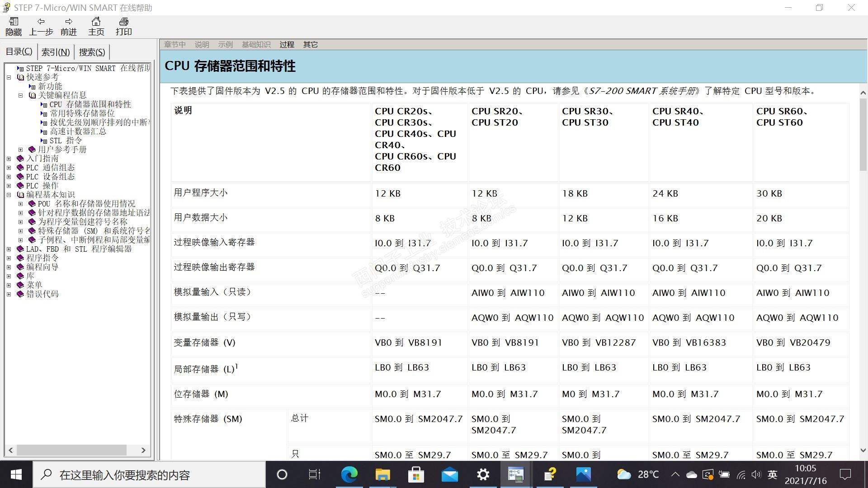868x488 pixels.
Task: Expand the 用户参考手册 tree node
Action: (20, 150)
